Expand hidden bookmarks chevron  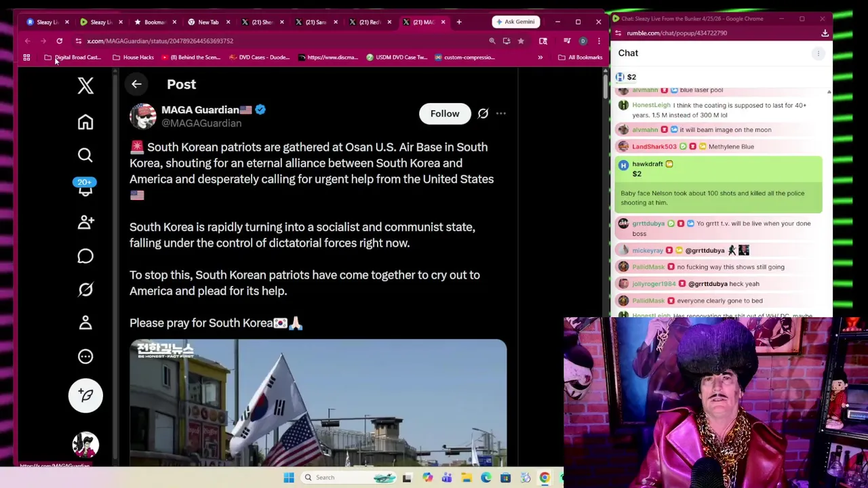tap(540, 58)
